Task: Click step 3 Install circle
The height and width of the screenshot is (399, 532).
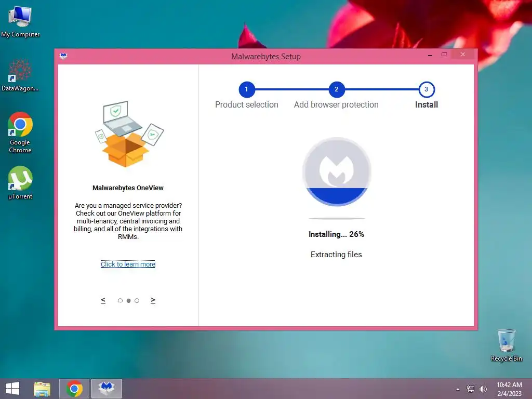Action: point(427,89)
